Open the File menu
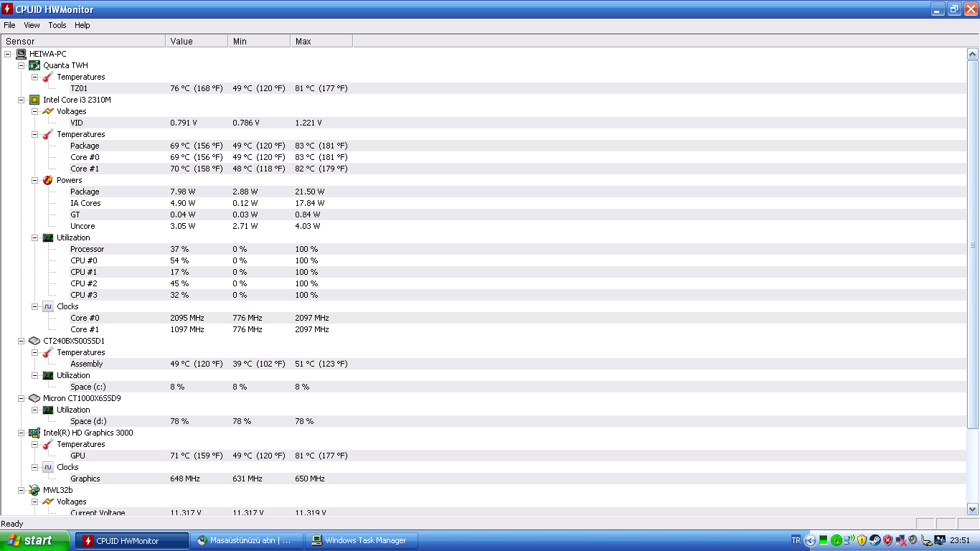This screenshot has height=551, width=980. [x=9, y=25]
